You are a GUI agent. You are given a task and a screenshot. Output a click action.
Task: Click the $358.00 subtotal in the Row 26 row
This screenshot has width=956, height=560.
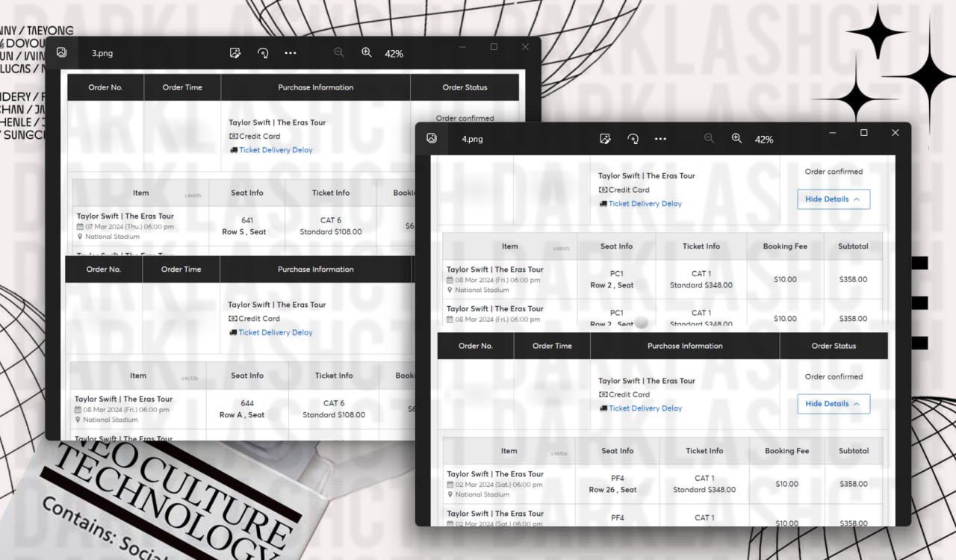point(853,484)
